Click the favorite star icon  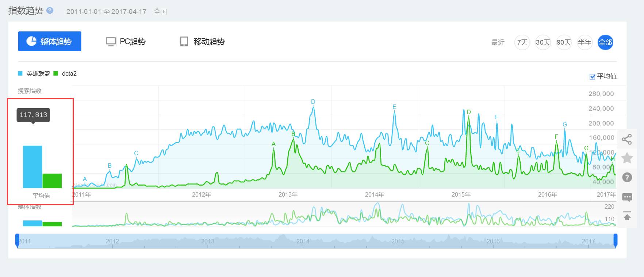pos(627,158)
